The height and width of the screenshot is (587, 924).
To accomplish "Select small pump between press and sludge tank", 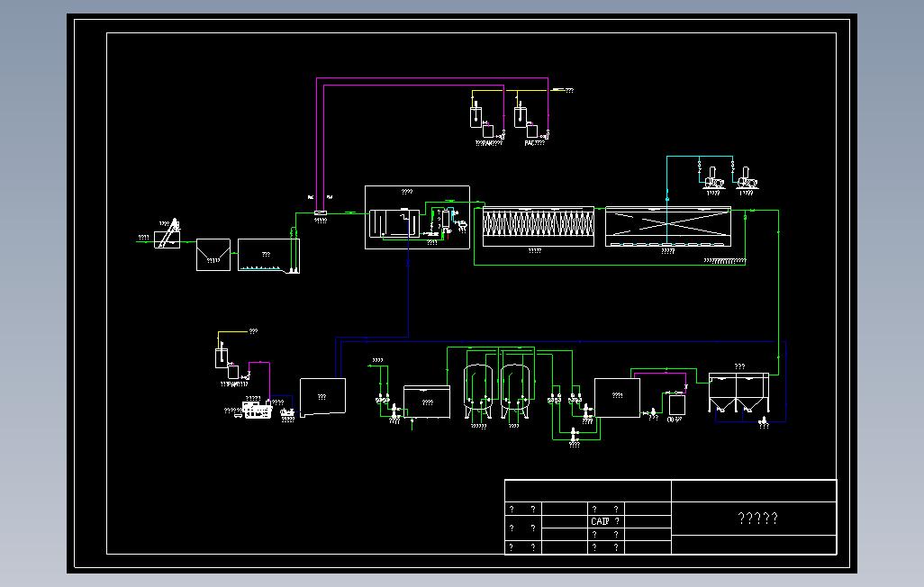I will [287, 412].
